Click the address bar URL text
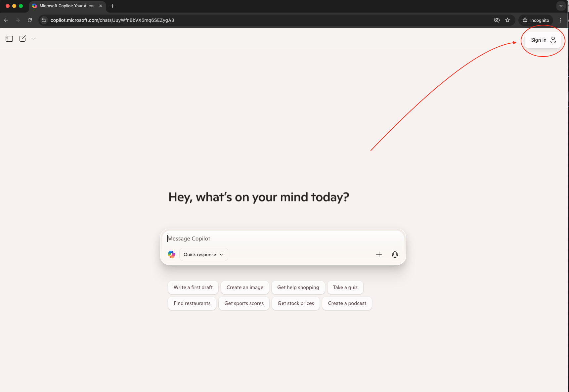 click(112, 20)
